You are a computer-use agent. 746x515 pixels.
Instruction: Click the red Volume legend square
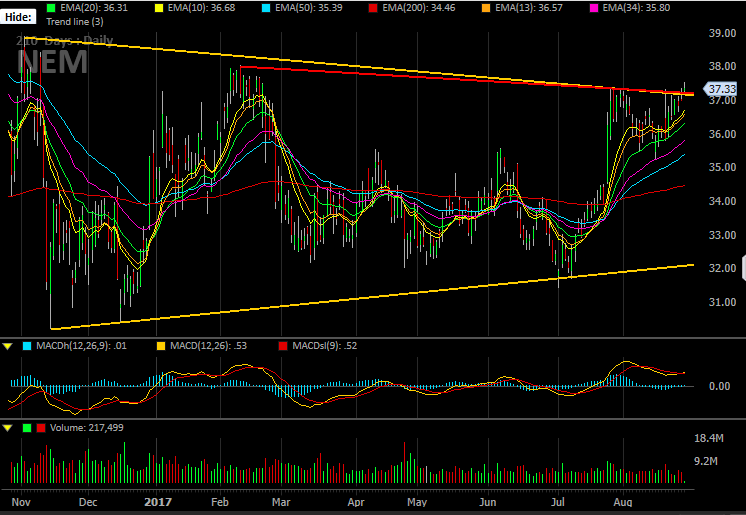41,428
